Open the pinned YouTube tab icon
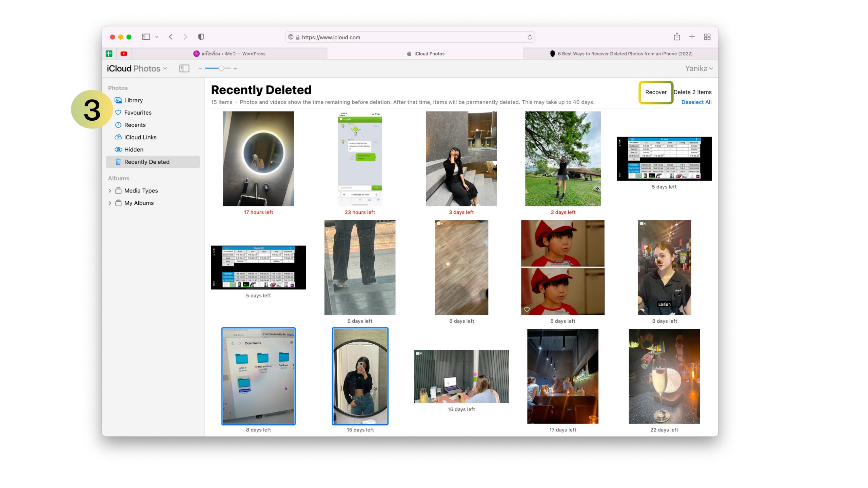This screenshot has height=488, width=868. 124,54
